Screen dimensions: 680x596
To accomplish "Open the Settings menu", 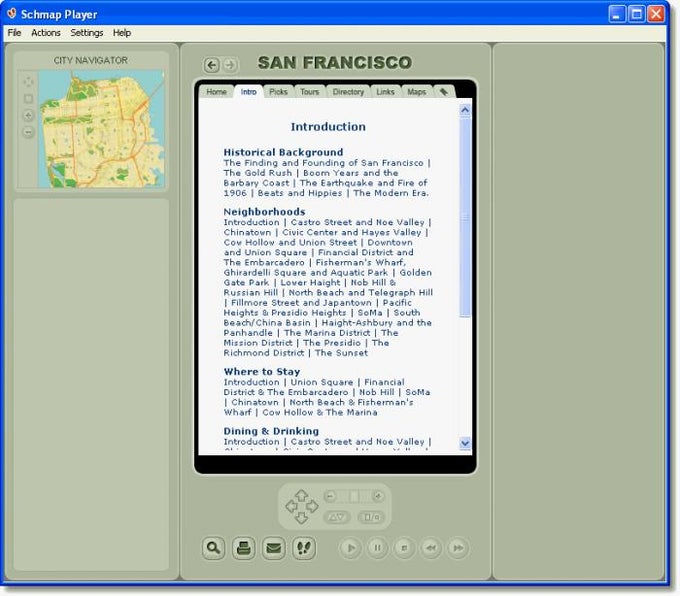I will pos(87,33).
